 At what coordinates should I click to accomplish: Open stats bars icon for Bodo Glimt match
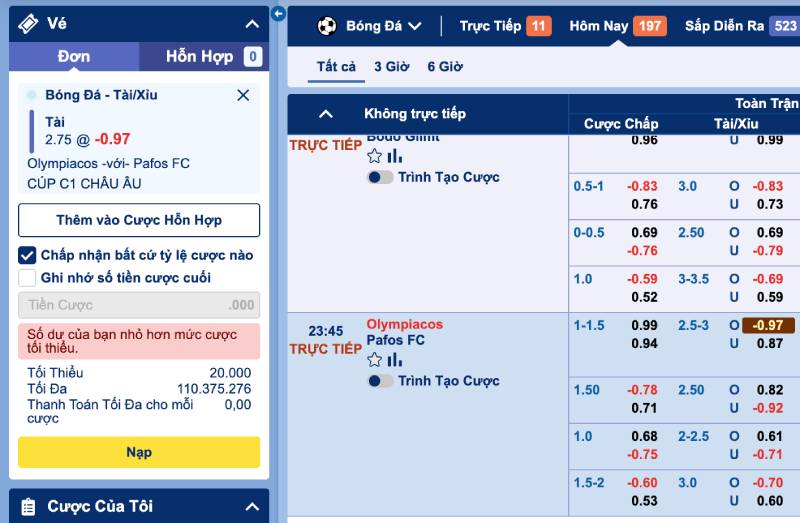tap(395, 156)
